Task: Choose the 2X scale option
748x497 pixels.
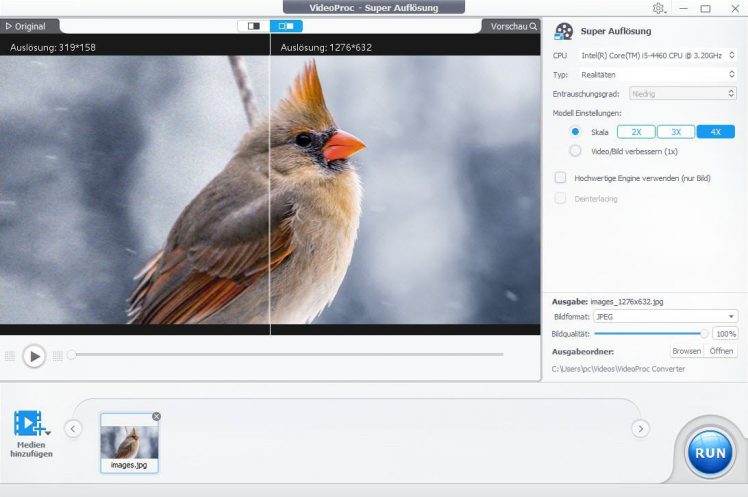Action: 636,131
